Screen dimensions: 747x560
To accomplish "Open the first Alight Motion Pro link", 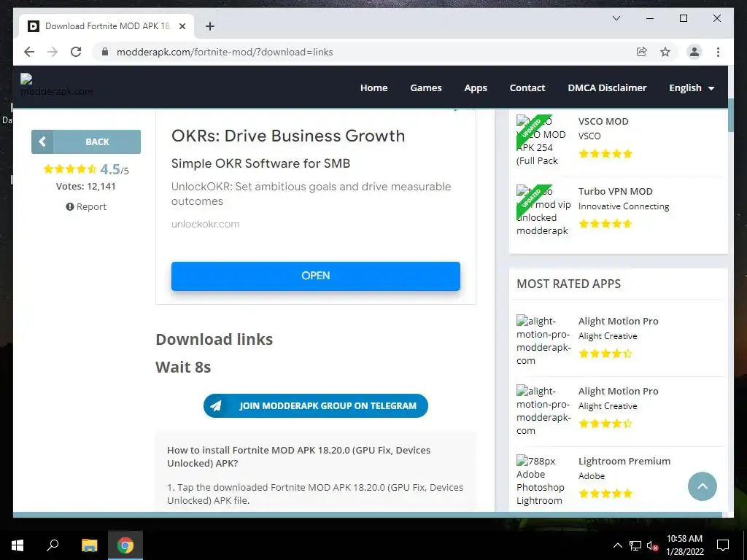I will (x=618, y=322).
